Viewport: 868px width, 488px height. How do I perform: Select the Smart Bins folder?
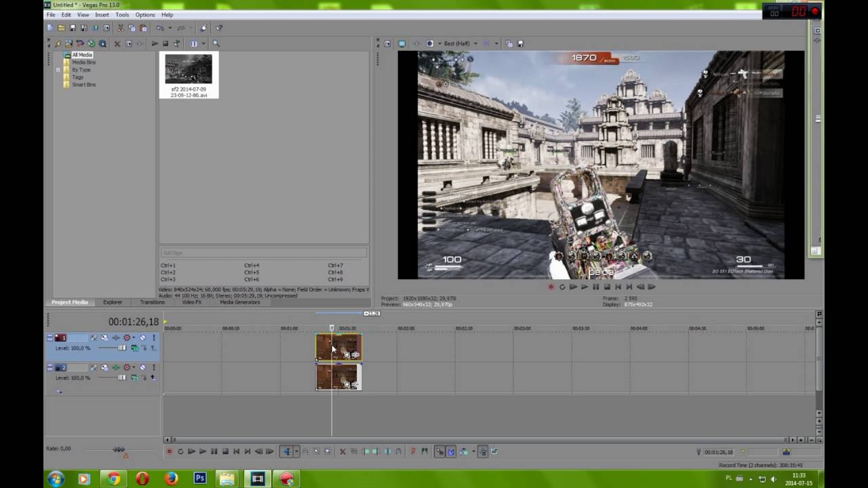[84, 85]
